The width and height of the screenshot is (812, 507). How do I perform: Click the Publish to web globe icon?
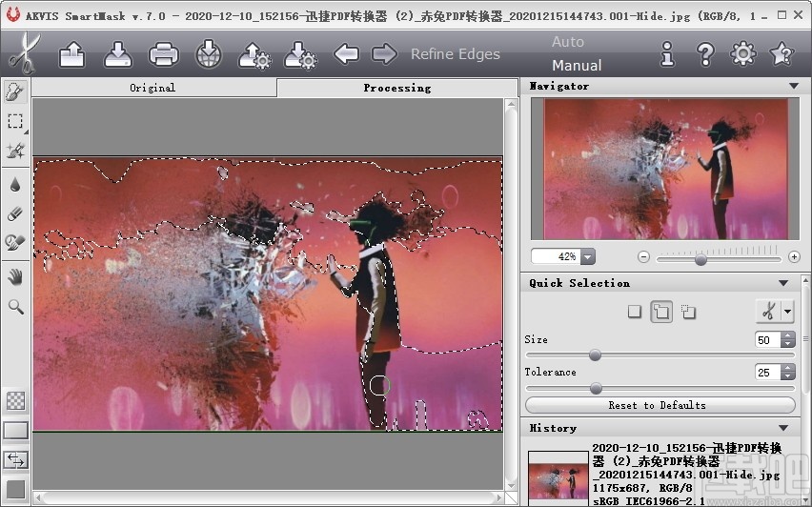coord(209,54)
